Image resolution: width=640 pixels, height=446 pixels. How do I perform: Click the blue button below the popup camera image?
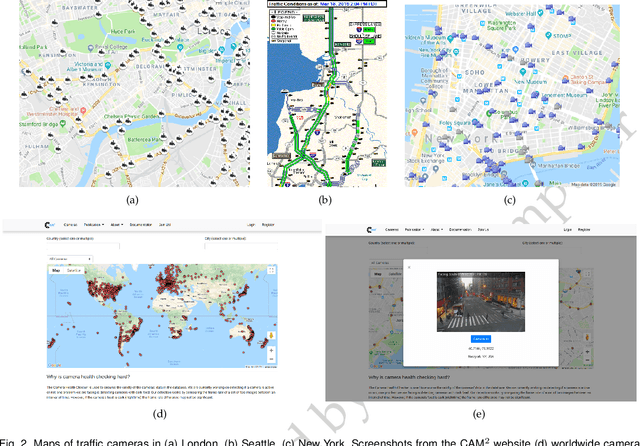(x=481, y=339)
